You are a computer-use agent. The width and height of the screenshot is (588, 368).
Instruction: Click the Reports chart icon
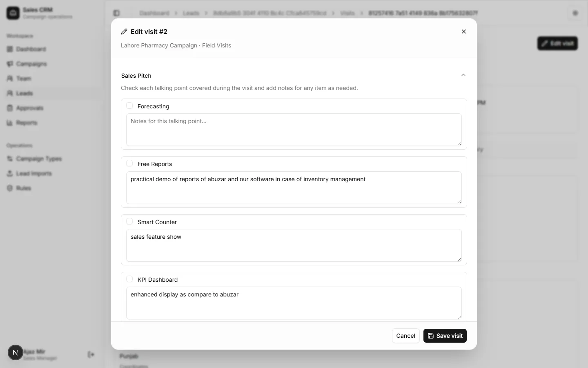[x=10, y=123]
